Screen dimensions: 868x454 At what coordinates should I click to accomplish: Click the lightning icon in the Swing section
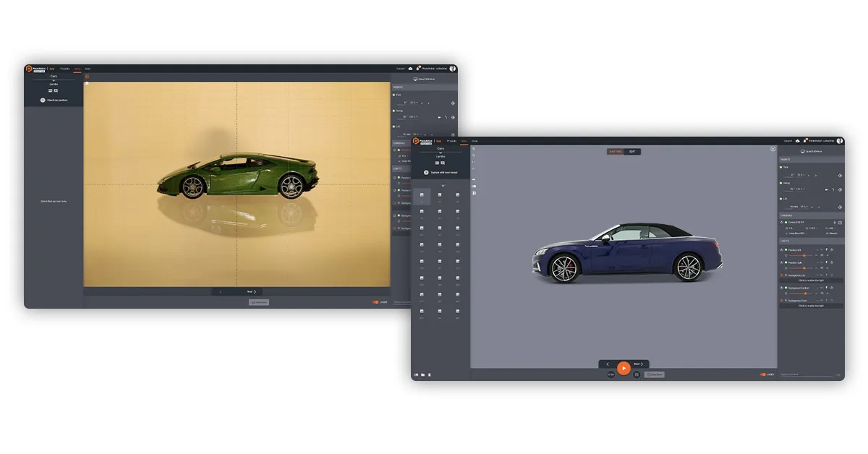click(835, 188)
